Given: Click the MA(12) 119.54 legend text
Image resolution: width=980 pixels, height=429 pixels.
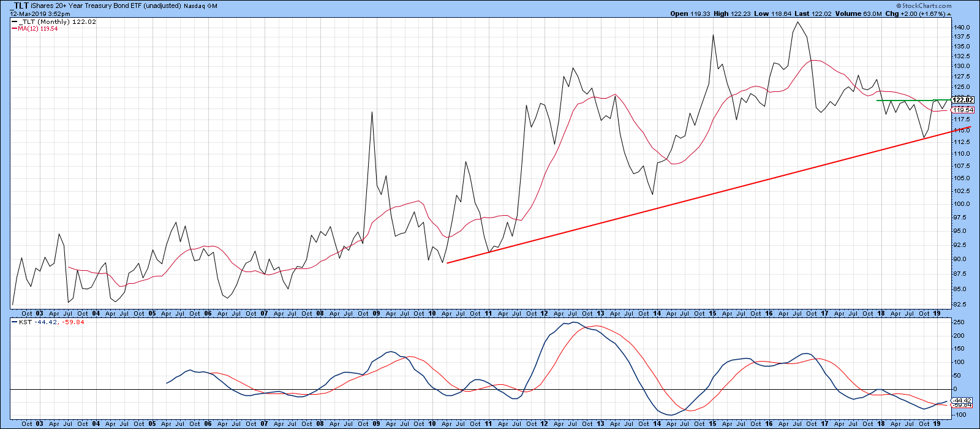Looking at the screenshot, I should point(38,28).
